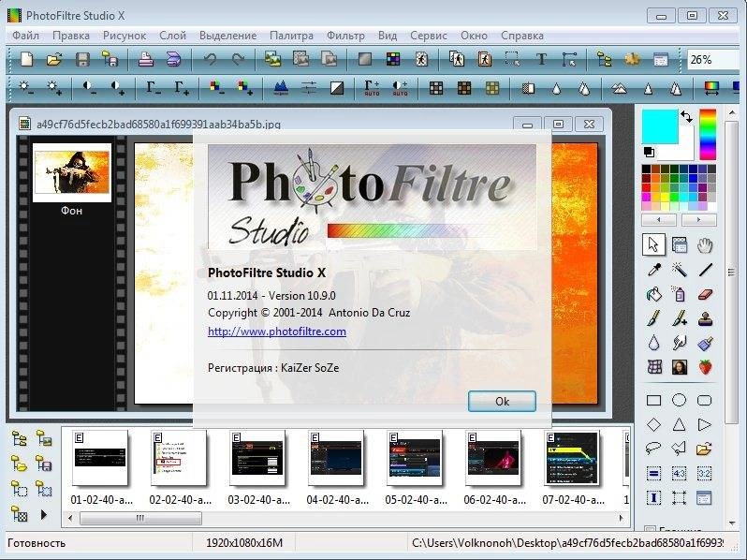The height and width of the screenshot is (560, 747).
Task: Select the Line tool
Action: [x=705, y=270]
